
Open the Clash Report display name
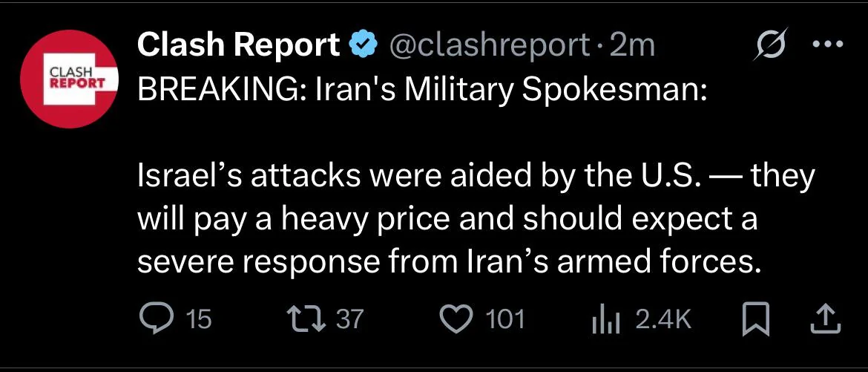coord(239,45)
